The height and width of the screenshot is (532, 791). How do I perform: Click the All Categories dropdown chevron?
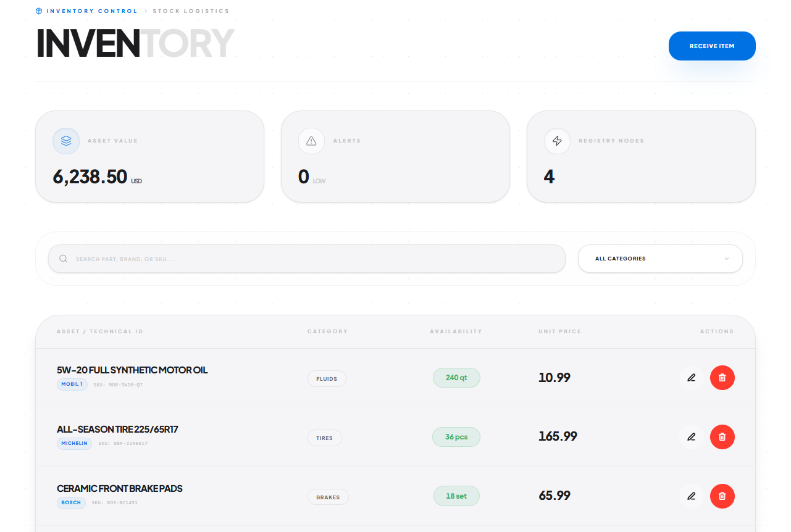726,259
